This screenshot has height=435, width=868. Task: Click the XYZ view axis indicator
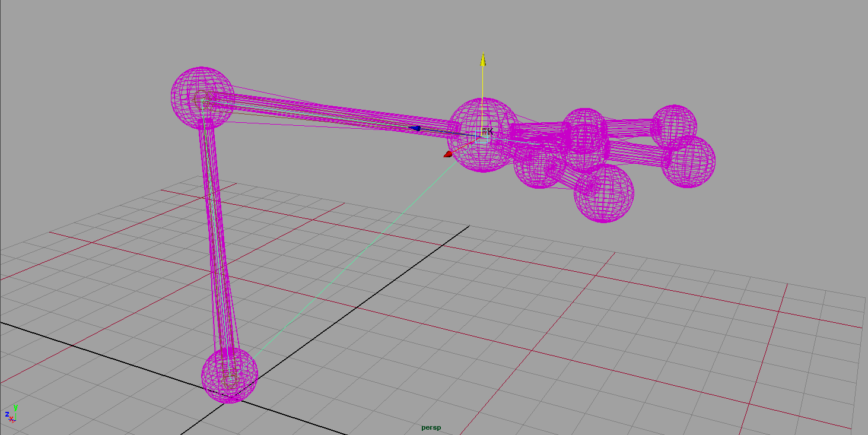[11, 413]
